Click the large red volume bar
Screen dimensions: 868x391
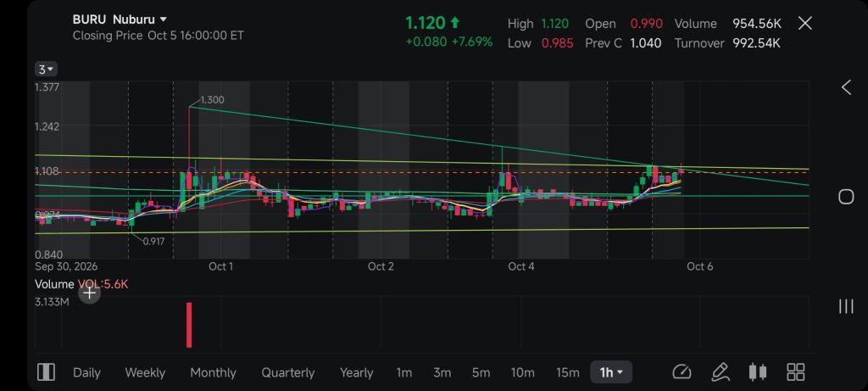[x=189, y=325]
